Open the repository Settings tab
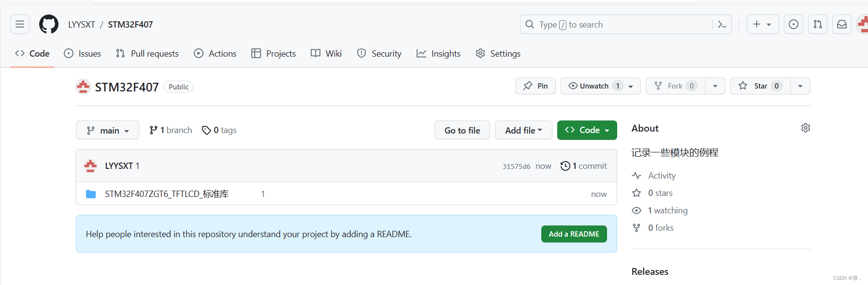Image resolution: width=868 pixels, height=285 pixels. (498, 54)
